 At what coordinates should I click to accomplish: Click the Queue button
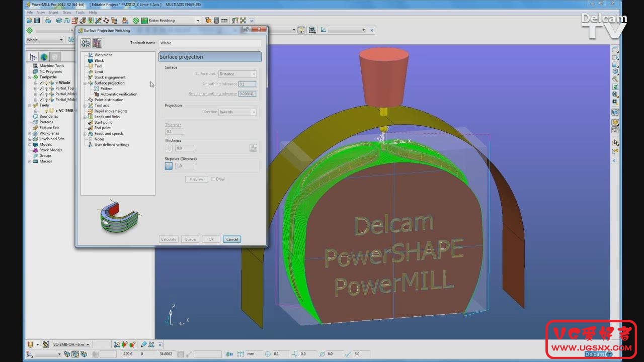tap(190, 239)
